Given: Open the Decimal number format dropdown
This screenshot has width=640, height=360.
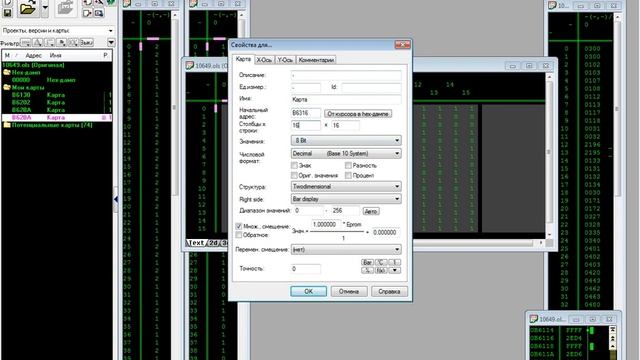Looking at the screenshot, I should (x=346, y=153).
